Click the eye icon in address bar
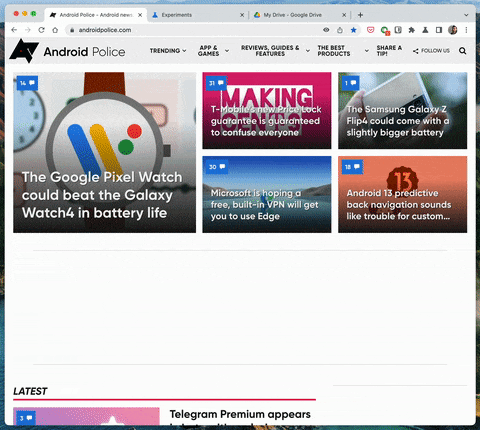 (326, 30)
